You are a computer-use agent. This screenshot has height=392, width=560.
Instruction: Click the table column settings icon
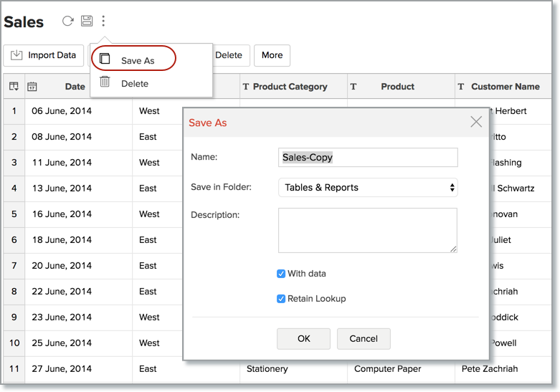(14, 87)
